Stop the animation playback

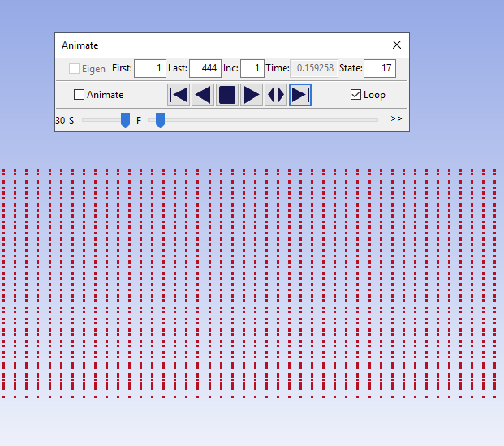click(x=227, y=95)
